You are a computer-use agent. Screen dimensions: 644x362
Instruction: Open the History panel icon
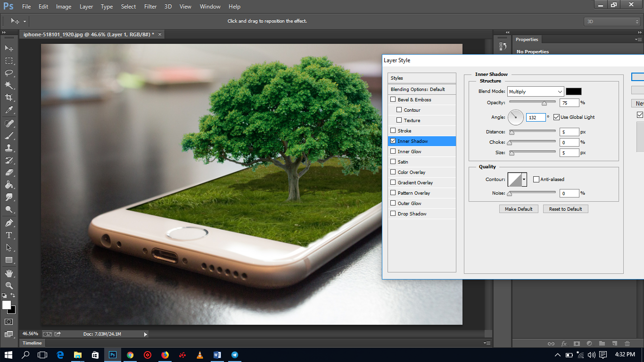click(503, 46)
